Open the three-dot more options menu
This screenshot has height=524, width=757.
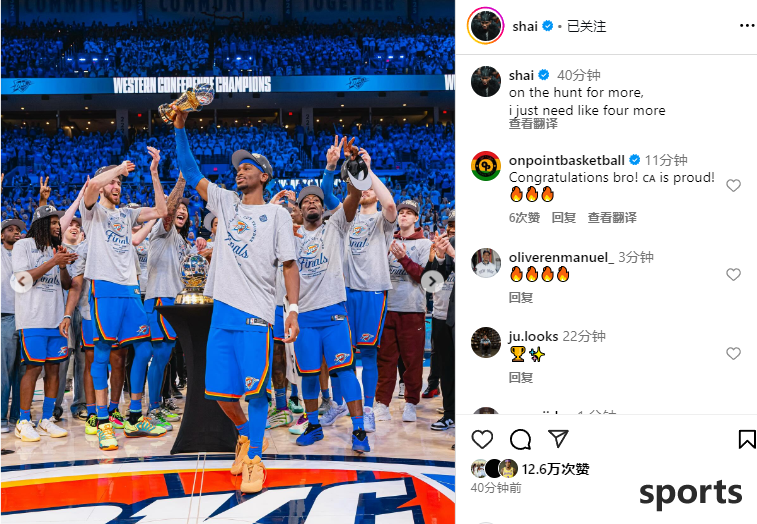(x=746, y=26)
